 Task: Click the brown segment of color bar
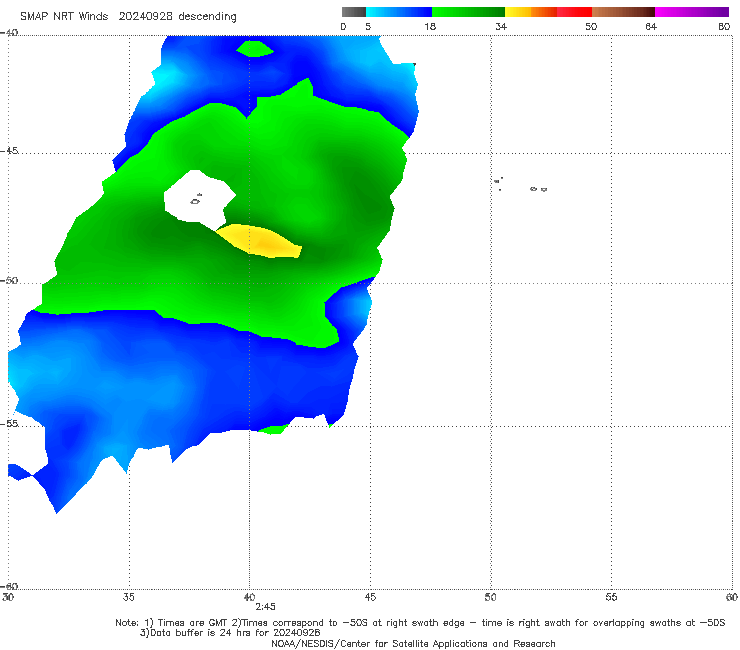click(x=623, y=12)
